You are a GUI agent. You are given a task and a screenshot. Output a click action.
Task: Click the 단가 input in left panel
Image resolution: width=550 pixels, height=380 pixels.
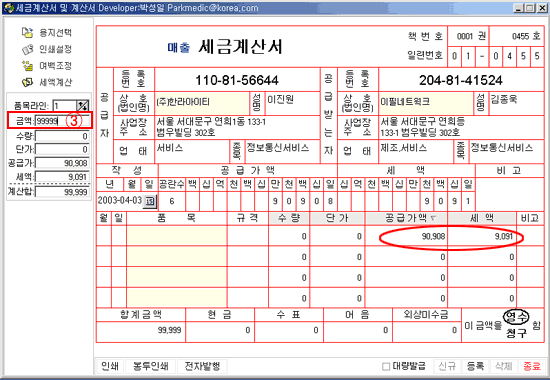pos(62,149)
